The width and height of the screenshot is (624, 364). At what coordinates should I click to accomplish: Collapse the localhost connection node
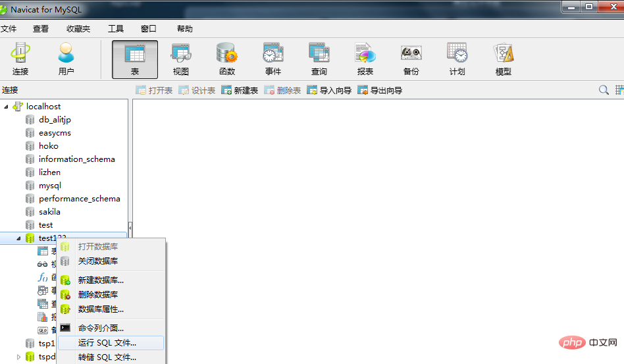click(x=6, y=107)
